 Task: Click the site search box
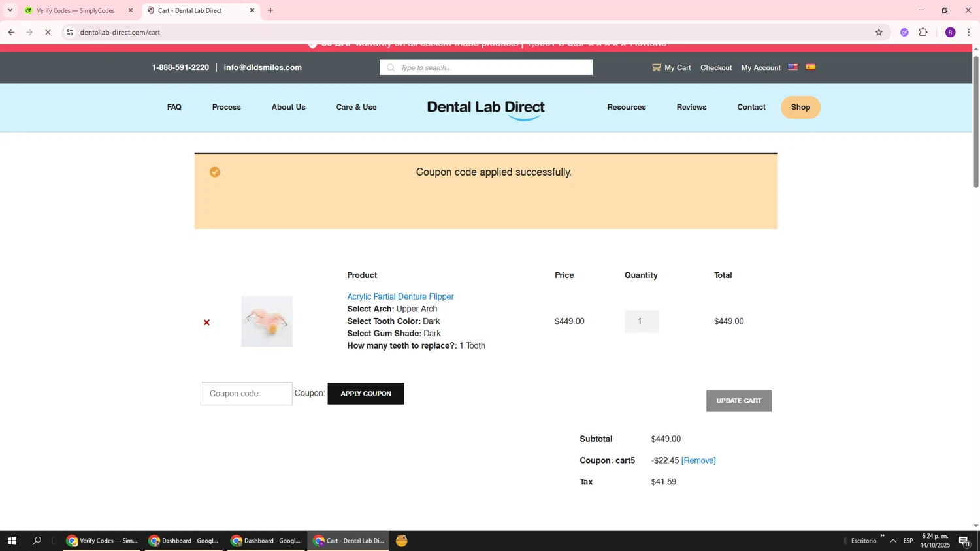click(486, 67)
